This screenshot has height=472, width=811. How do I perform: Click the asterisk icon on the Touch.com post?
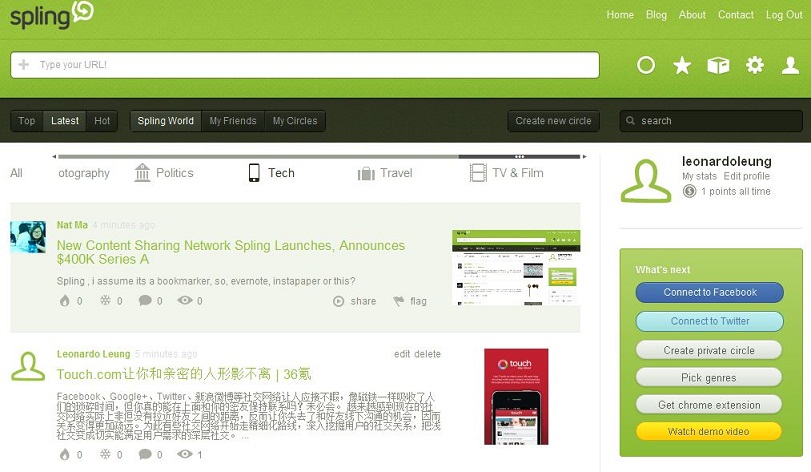(105, 454)
